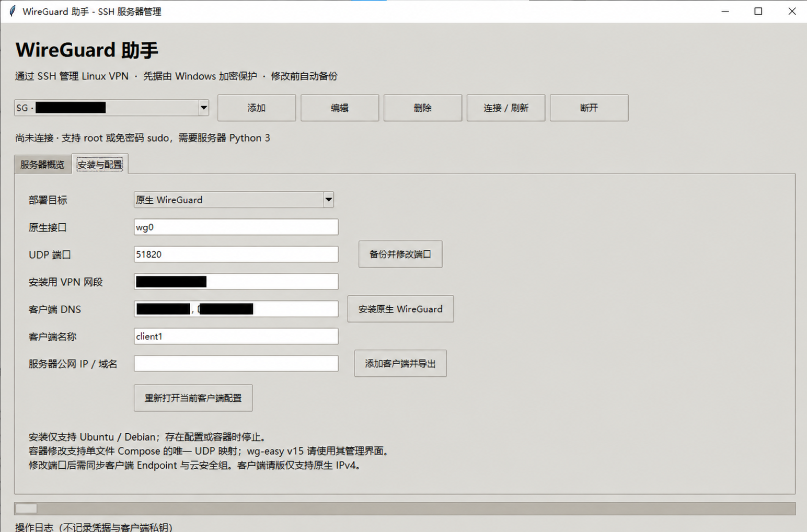Click the 客户端 DNS input field
807x532 pixels.
[x=236, y=309]
